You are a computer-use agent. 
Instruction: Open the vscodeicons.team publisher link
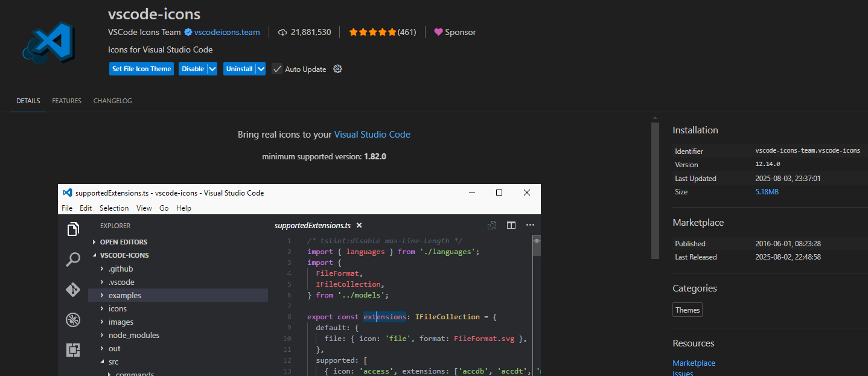pyautogui.click(x=227, y=32)
